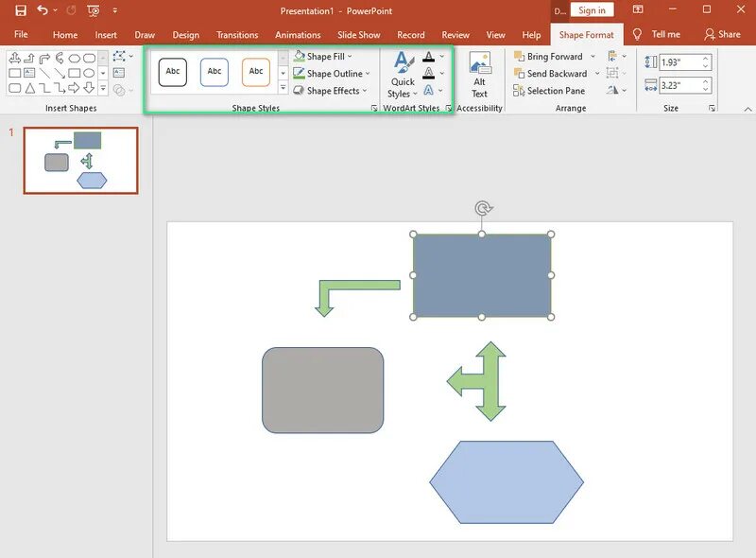Click the Save icon in quick access toolbar
This screenshot has height=558, width=756.
click(x=21, y=10)
